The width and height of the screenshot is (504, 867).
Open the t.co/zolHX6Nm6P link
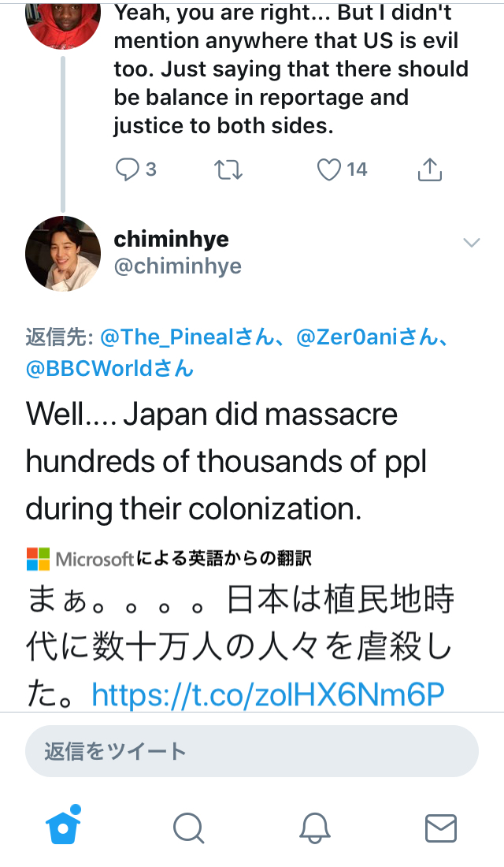pyautogui.click(x=268, y=694)
